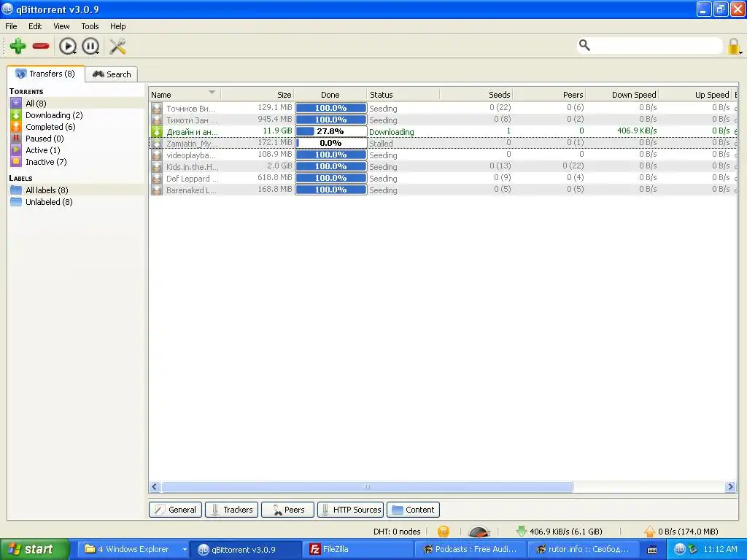This screenshot has width=747, height=560.
Task: Open the General properties panel
Action: point(175,510)
